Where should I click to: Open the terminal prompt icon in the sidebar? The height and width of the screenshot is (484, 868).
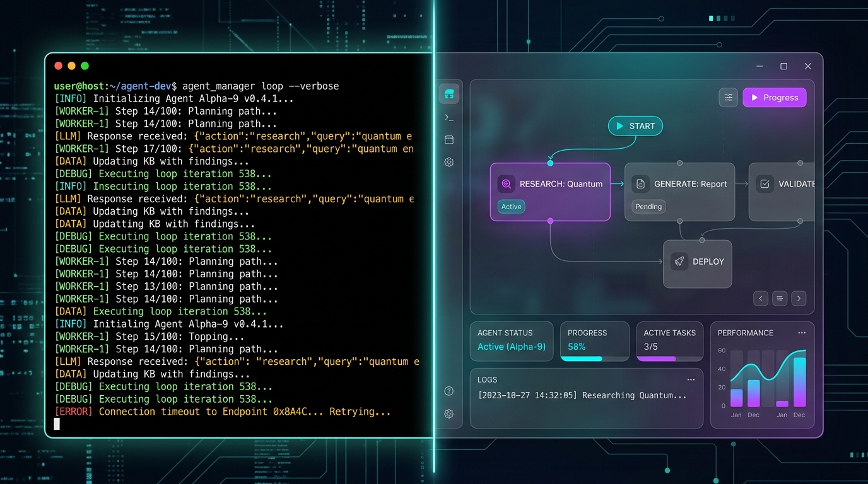click(449, 117)
